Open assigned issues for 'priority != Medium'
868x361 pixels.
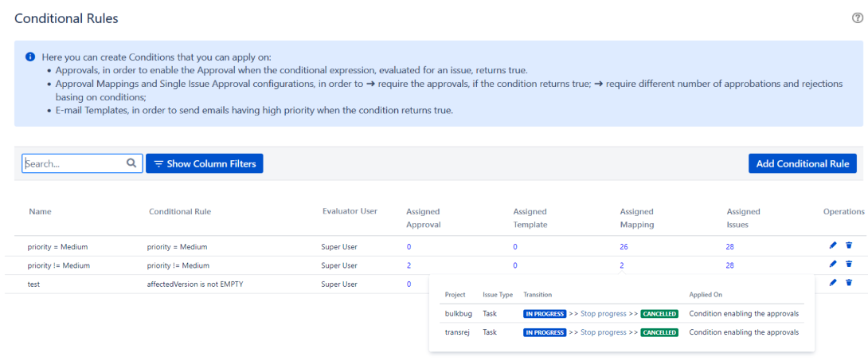point(729,265)
